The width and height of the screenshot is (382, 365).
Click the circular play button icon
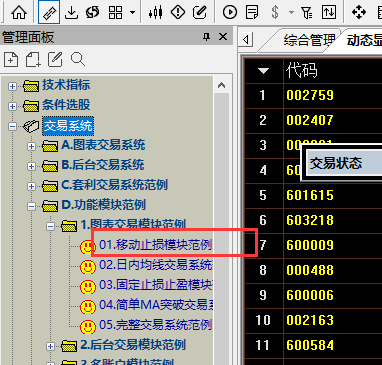[x=230, y=12]
